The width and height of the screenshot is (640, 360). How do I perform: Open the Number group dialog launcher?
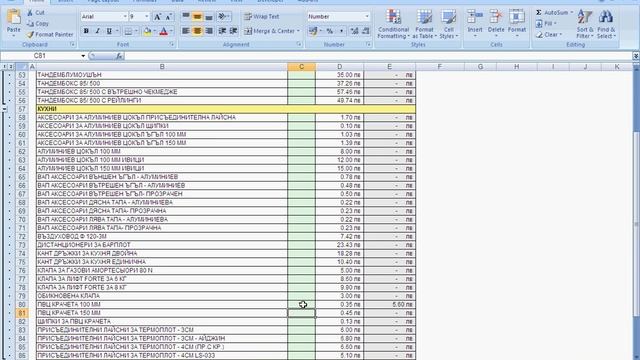tap(369, 44)
